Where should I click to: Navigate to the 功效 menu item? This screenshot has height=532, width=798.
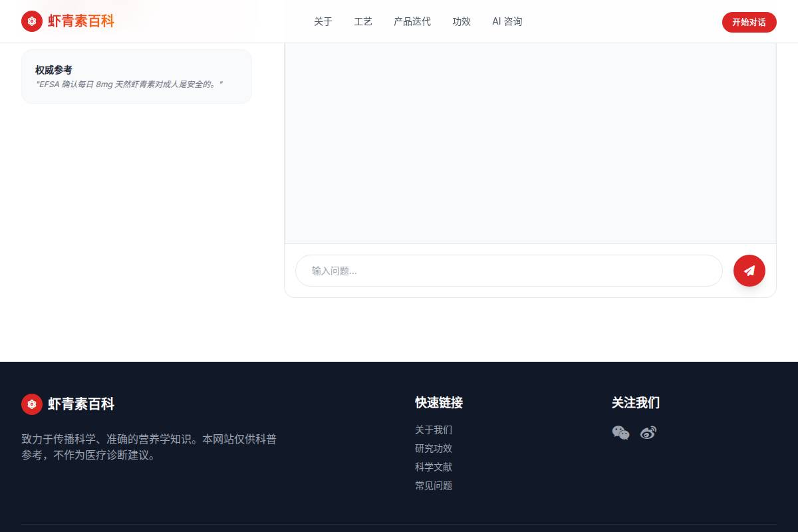pos(462,21)
